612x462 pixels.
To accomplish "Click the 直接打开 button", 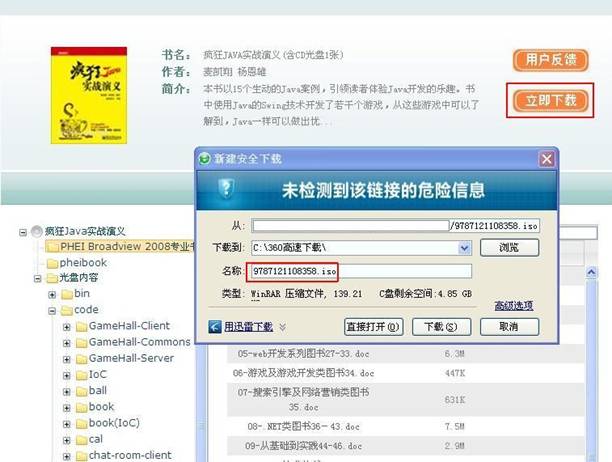I will [374, 327].
